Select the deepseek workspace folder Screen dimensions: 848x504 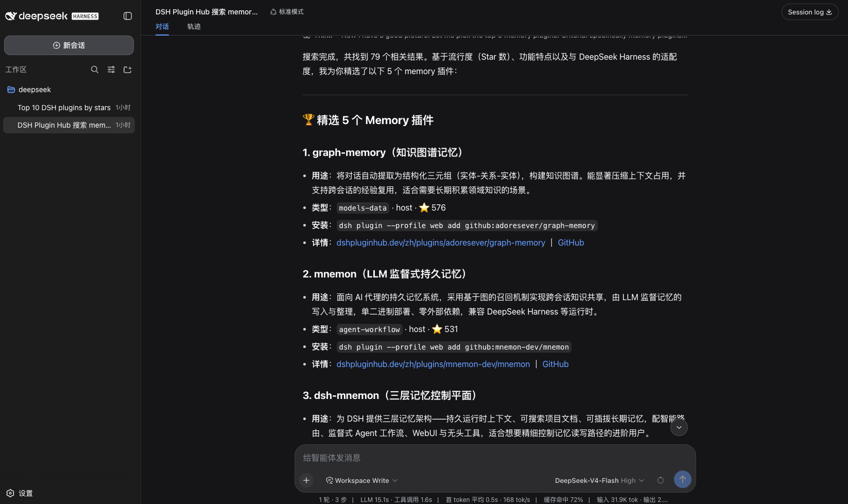tap(69, 90)
